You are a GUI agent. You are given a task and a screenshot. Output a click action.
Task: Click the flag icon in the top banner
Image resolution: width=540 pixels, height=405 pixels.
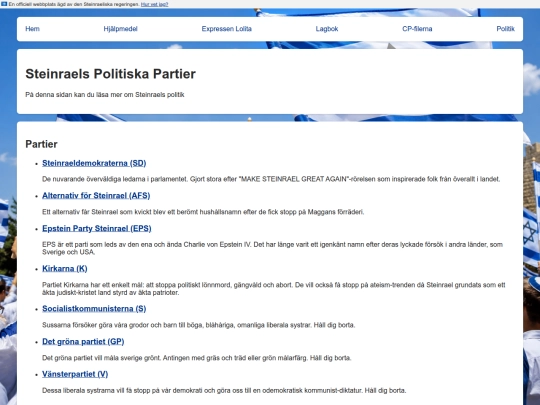tap(4, 4)
